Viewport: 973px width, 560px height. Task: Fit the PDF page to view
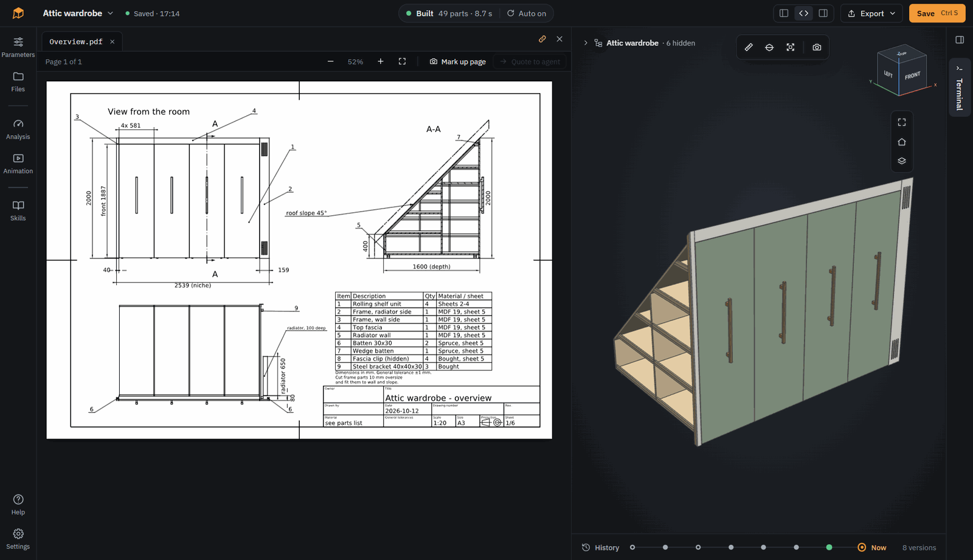[x=402, y=61]
